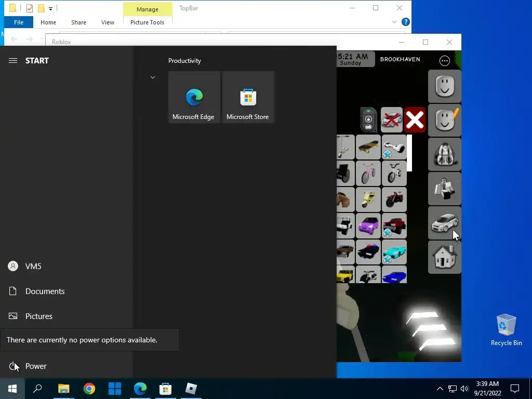
Task: Click Windows Start button on taskbar
Action: pyautogui.click(x=12, y=389)
